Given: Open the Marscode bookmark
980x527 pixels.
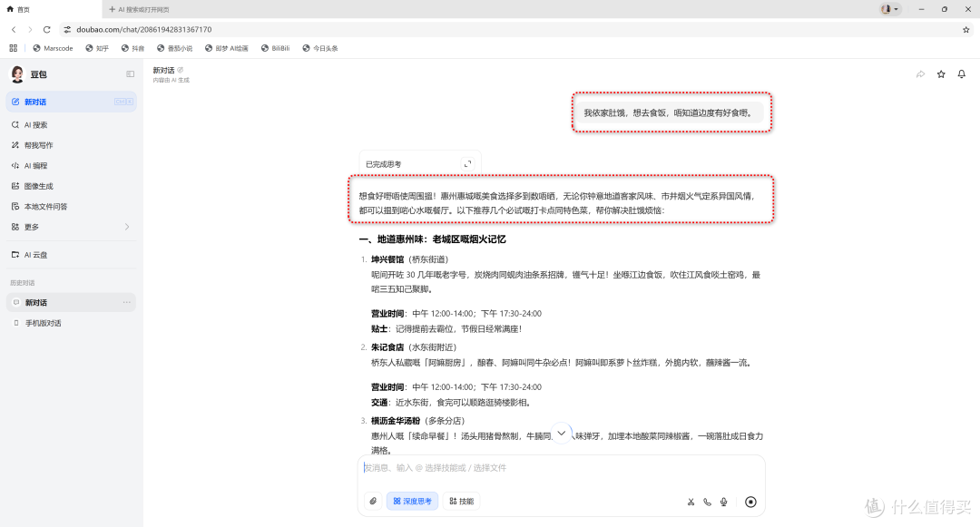Looking at the screenshot, I should click(54, 48).
